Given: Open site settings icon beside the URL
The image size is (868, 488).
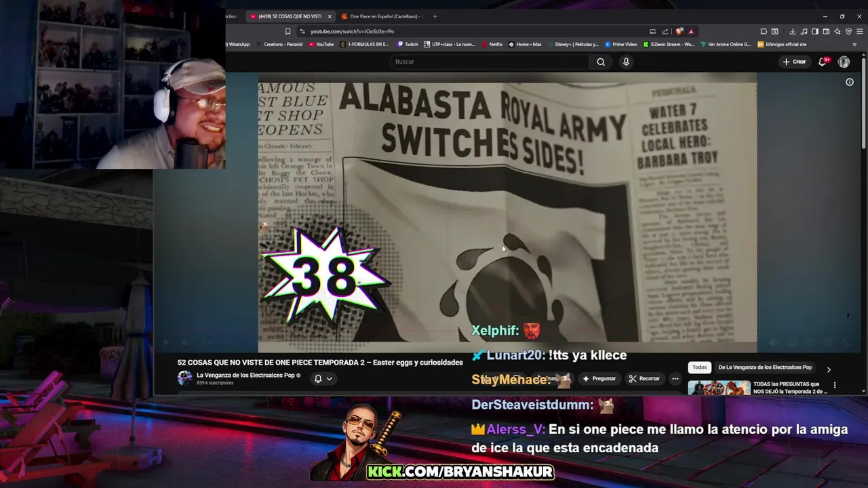Looking at the screenshot, I should (x=302, y=31).
